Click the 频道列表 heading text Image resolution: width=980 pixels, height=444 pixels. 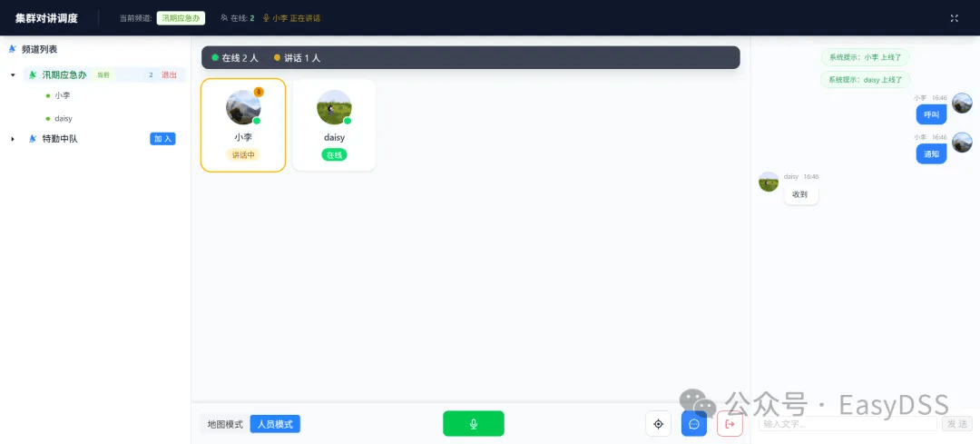[39, 49]
